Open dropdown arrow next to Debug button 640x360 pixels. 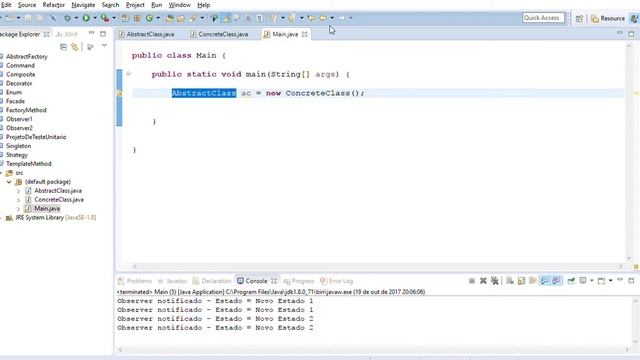click(x=76, y=18)
